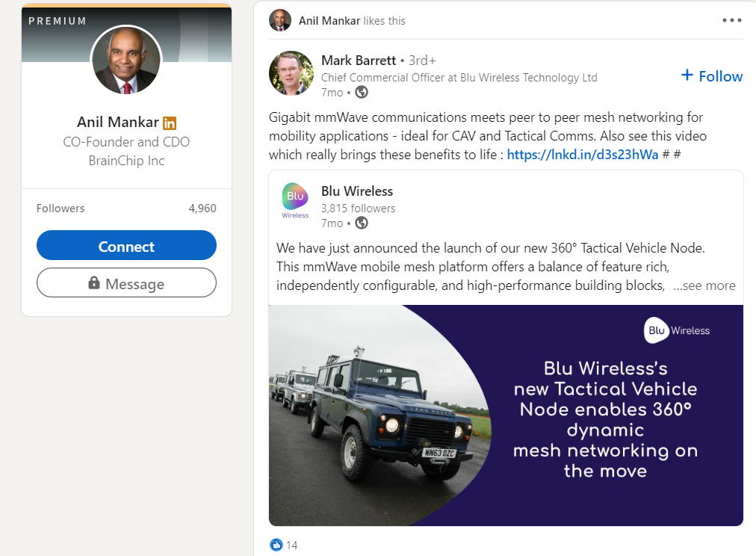Image resolution: width=756 pixels, height=556 pixels.
Task: Open the lnkd.in/d3s23hWa video link
Action: (583, 155)
